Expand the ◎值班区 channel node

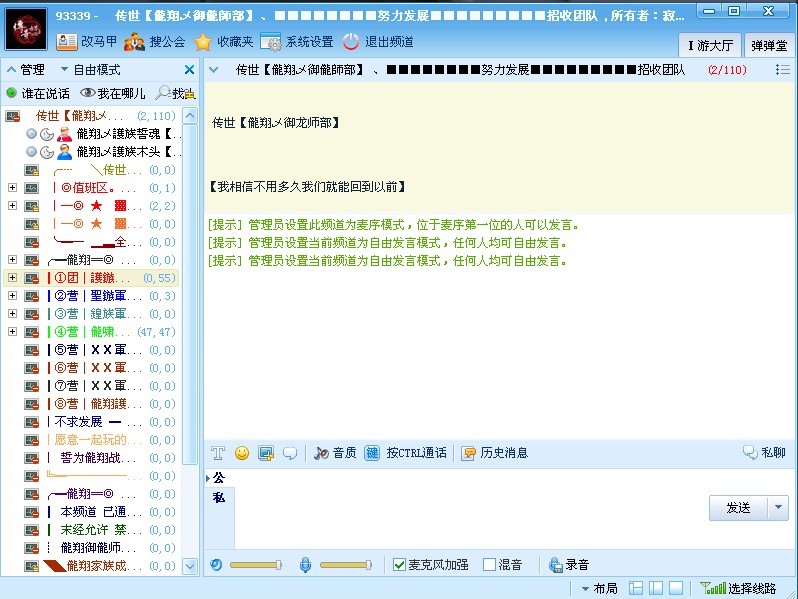pos(12,188)
